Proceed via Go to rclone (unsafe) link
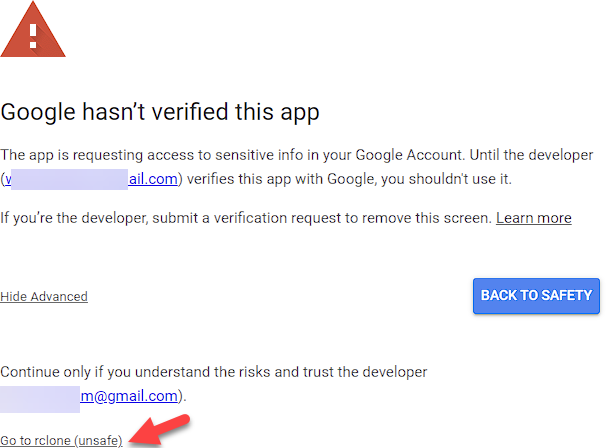The width and height of the screenshot is (606, 448). (61, 440)
